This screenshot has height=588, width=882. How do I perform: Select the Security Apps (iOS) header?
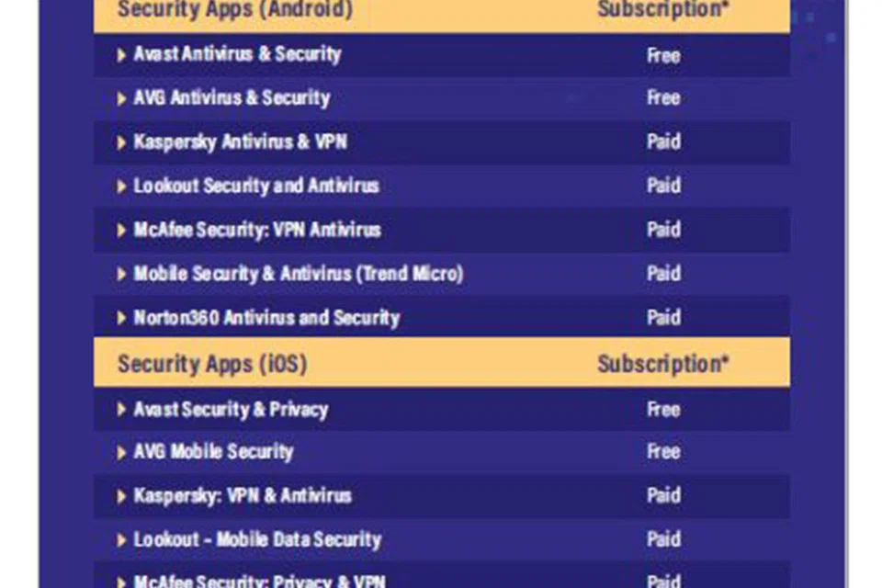pos(211,363)
